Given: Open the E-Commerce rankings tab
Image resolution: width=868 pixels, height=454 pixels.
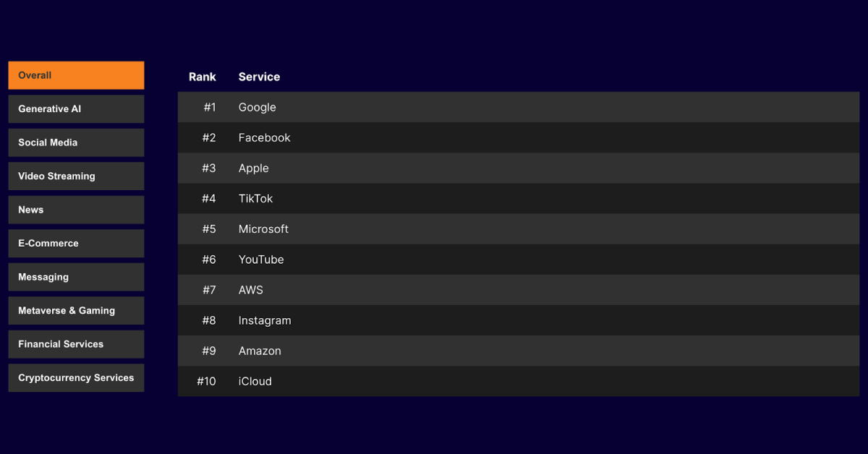Looking at the screenshot, I should pos(76,244).
